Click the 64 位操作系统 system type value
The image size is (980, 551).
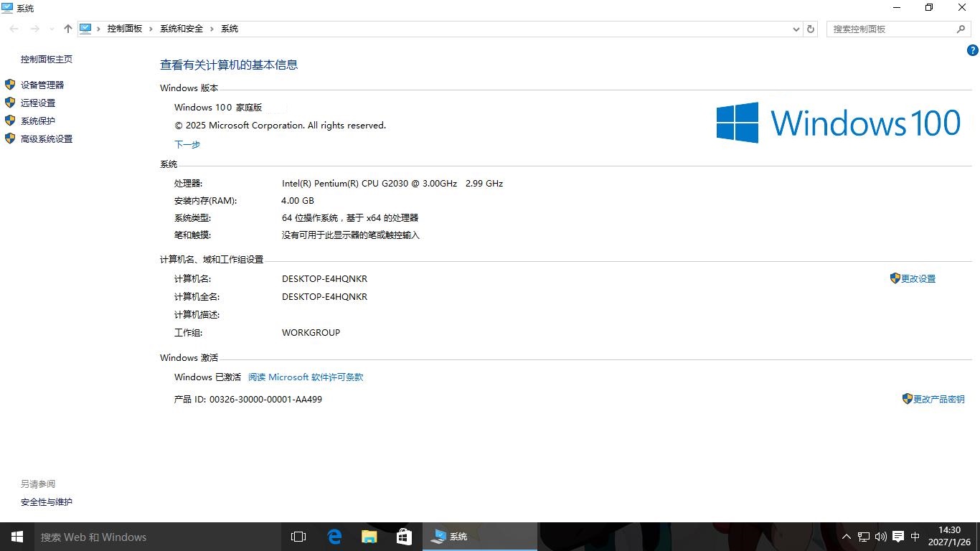(350, 218)
